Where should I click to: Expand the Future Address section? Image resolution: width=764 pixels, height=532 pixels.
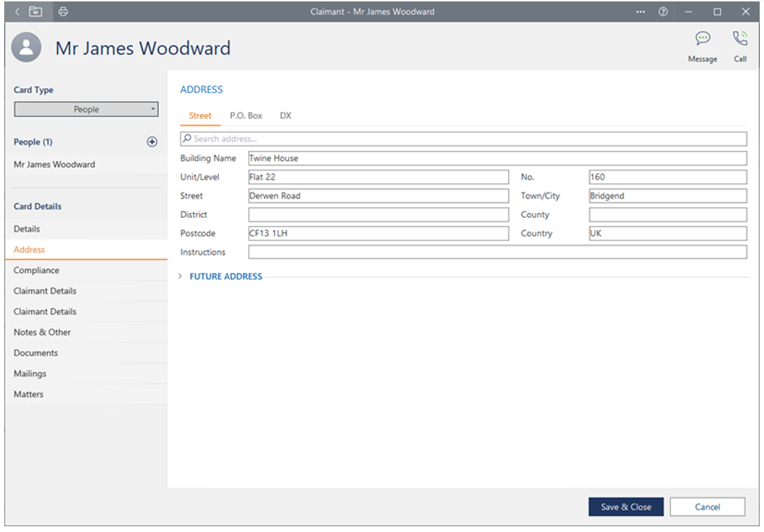click(x=225, y=276)
